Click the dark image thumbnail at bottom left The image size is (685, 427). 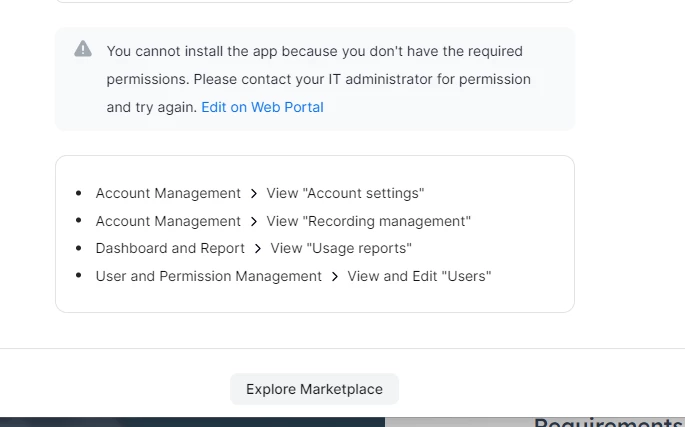[x=190, y=422]
